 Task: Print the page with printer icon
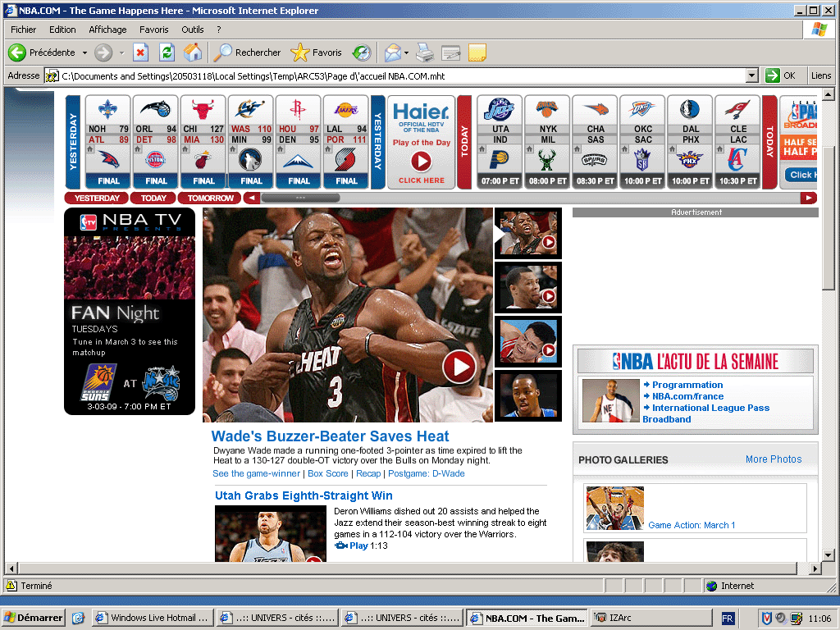[425, 52]
